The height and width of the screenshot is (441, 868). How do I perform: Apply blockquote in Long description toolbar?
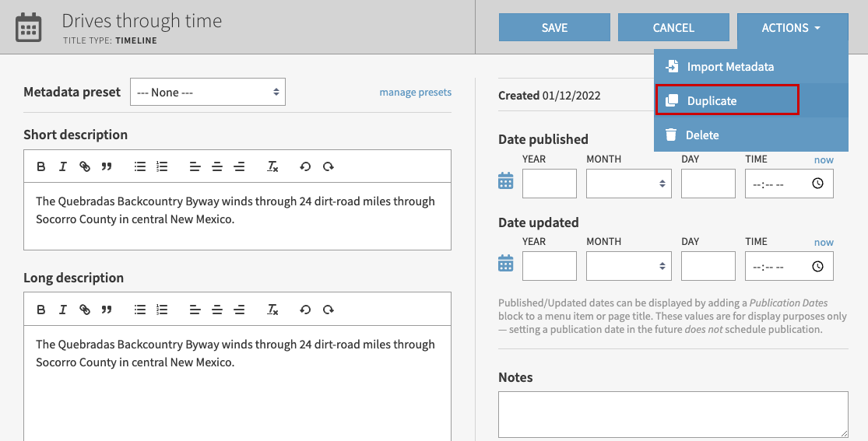coord(107,310)
